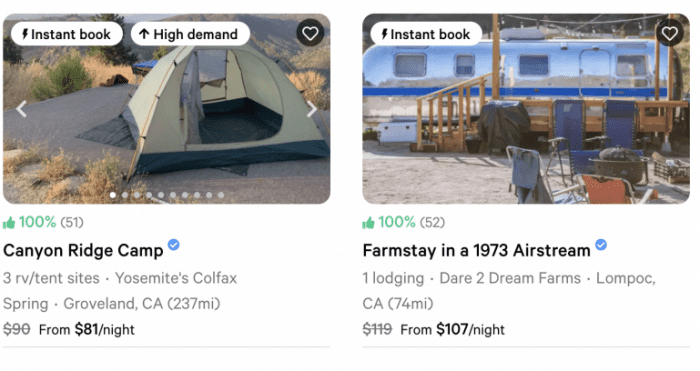The height and width of the screenshot is (371, 700).
Task: Click the High demand badge
Action: pos(190,34)
